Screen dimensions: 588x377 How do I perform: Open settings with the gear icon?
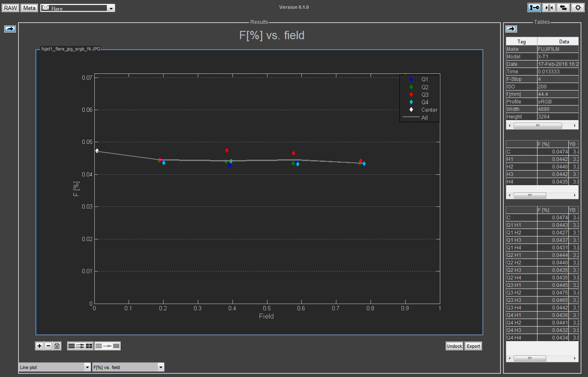click(578, 8)
